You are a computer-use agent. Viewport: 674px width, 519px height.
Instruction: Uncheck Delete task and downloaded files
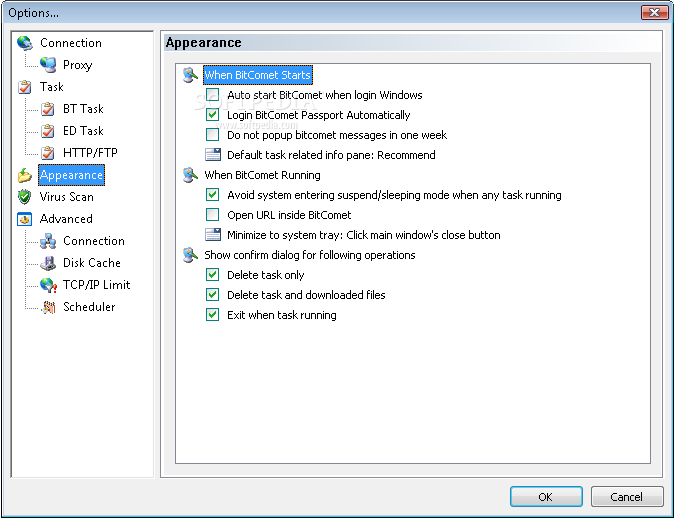[212, 295]
